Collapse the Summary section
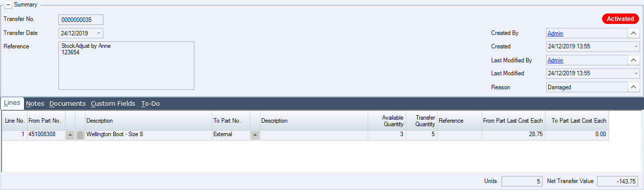Screen dimensions: 644x190 (x=8, y=4)
